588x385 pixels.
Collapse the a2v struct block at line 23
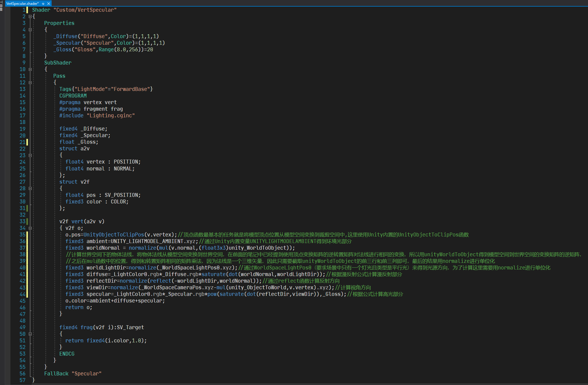click(x=30, y=155)
